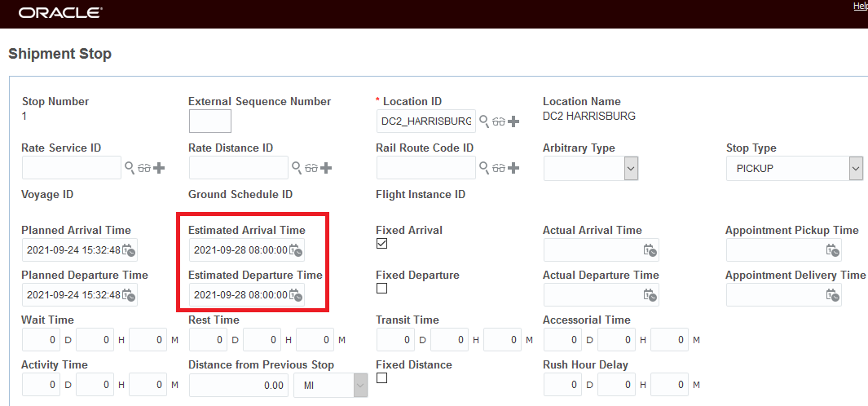Screen dimensions: 868x406
Task: Open calendar for Appointment Pickup Time
Action: (x=833, y=250)
